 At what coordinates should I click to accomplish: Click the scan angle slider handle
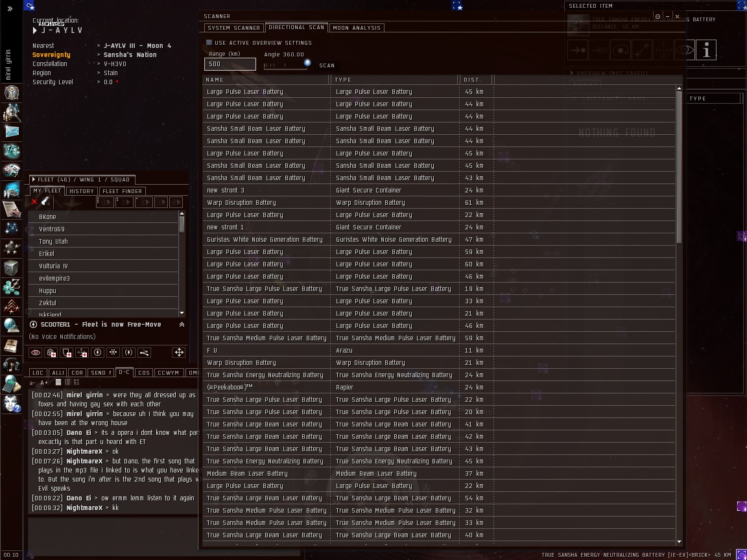(x=307, y=63)
